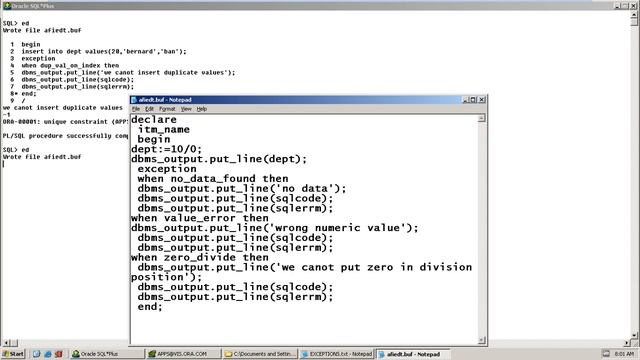The image size is (640, 360).
Task: Switch to APPS@VIS.ORA.COM taskbar button
Action: click(183, 354)
